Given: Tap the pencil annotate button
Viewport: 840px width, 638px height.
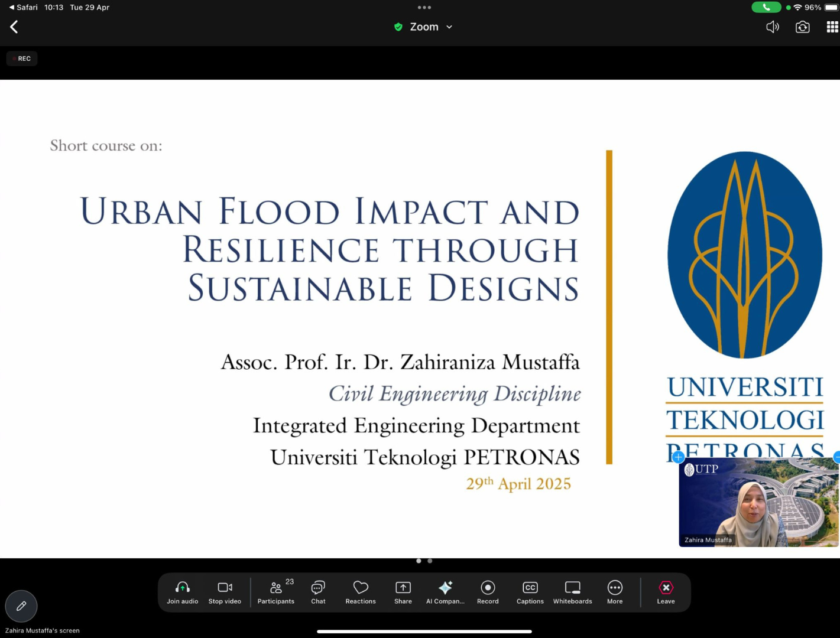Looking at the screenshot, I should (x=21, y=606).
